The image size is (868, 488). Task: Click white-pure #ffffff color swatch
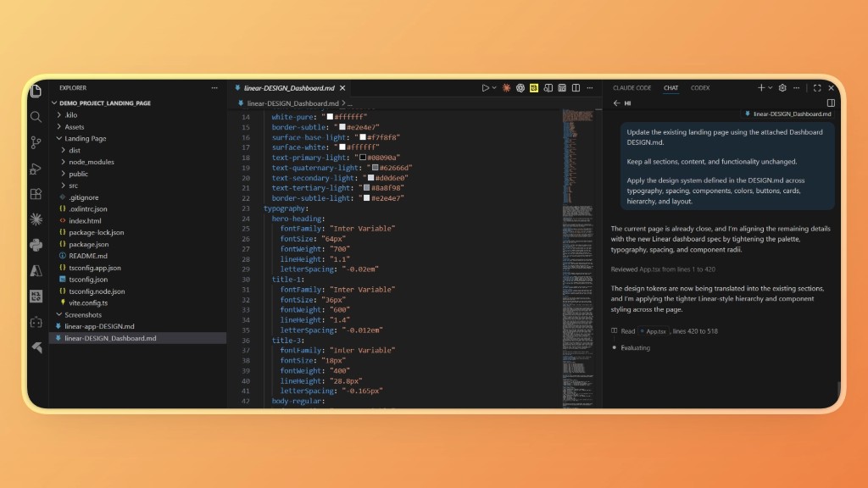pyautogui.click(x=330, y=117)
